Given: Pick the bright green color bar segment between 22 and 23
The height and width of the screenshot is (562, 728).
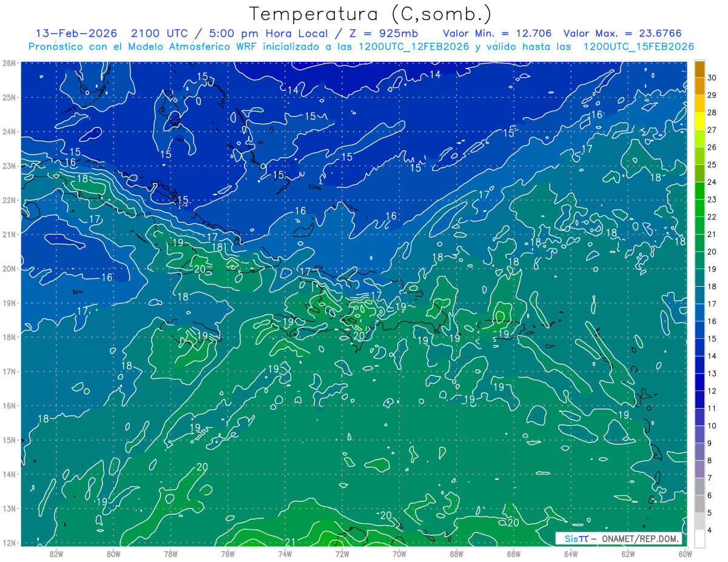Looking at the screenshot, I should tap(699, 208).
